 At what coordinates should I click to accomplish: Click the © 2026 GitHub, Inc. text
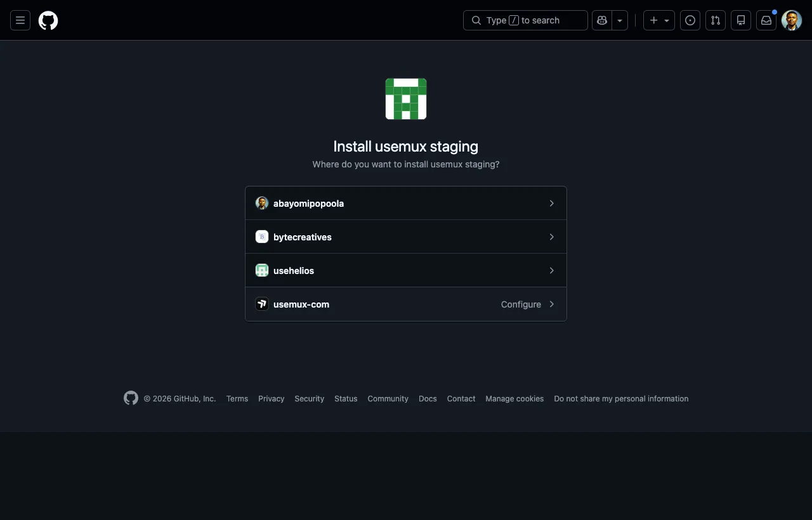tap(180, 399)
